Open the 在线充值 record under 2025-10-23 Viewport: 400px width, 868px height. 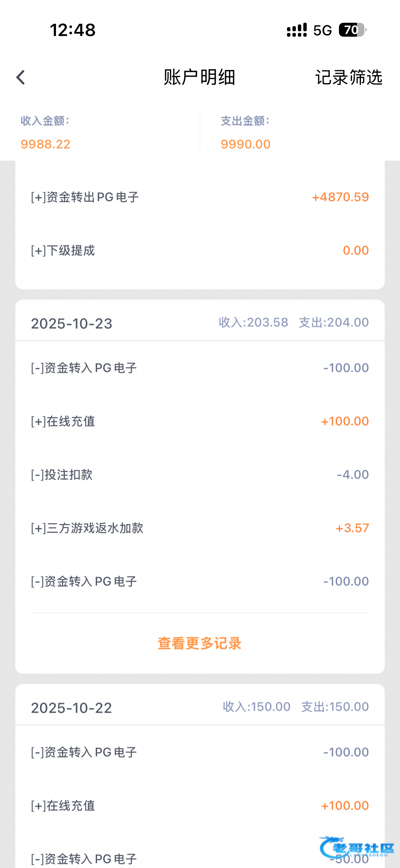(x=199, y=421)
